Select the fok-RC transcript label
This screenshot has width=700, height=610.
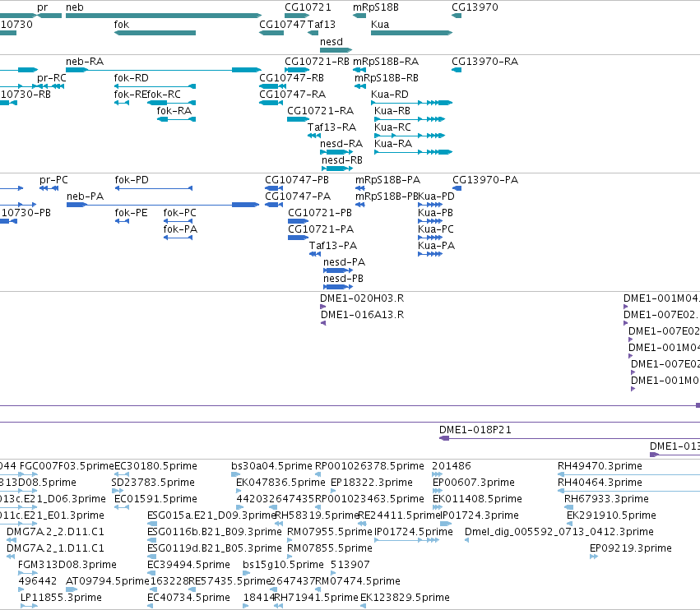[164, 95]
